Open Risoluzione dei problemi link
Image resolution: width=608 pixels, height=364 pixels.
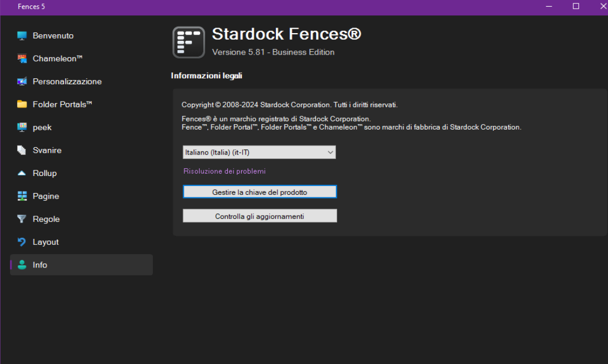[x=225, y=171]
